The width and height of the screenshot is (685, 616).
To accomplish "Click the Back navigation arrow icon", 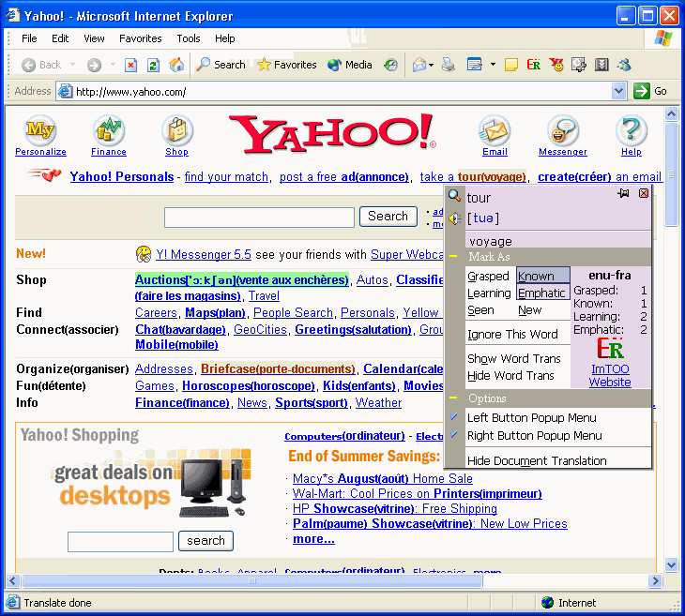I will 28,65.
